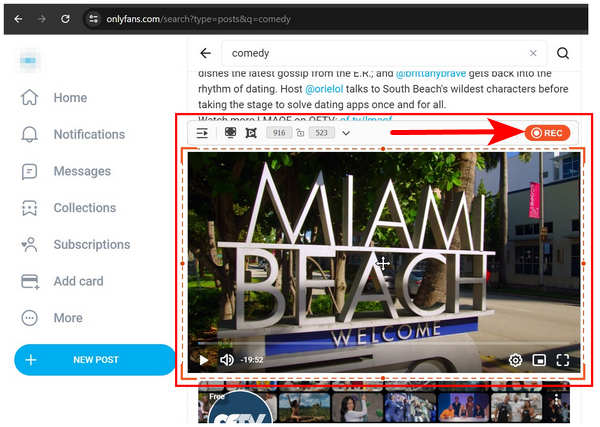Click the Add card icon

(30, 281)
